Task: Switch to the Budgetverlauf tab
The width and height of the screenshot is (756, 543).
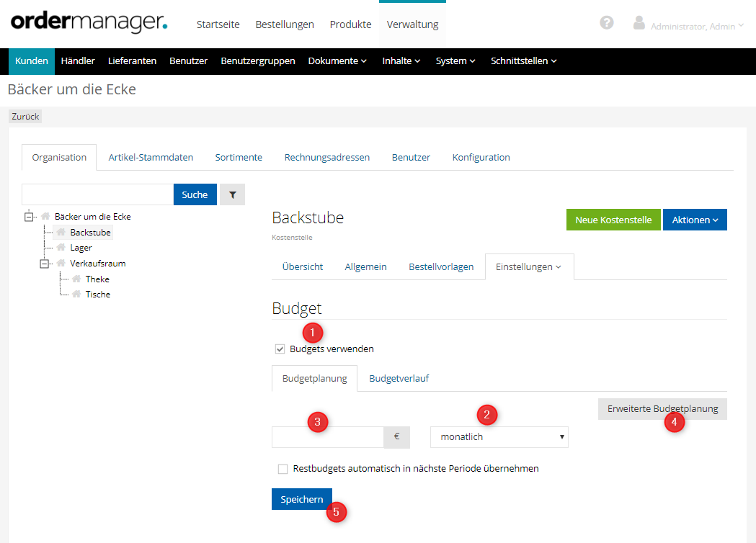Action: pos(399,378)
